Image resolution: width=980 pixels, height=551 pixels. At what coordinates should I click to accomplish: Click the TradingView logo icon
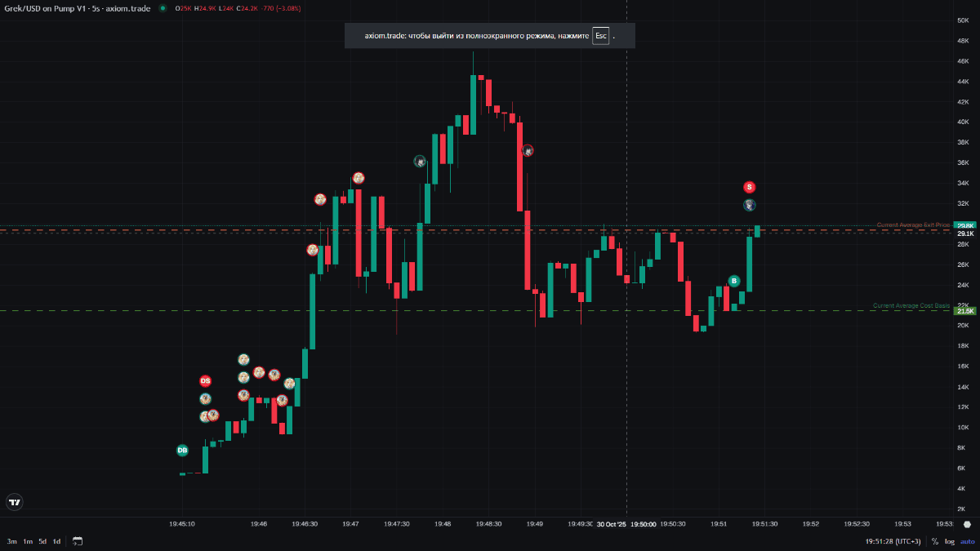tap(14, 502)
